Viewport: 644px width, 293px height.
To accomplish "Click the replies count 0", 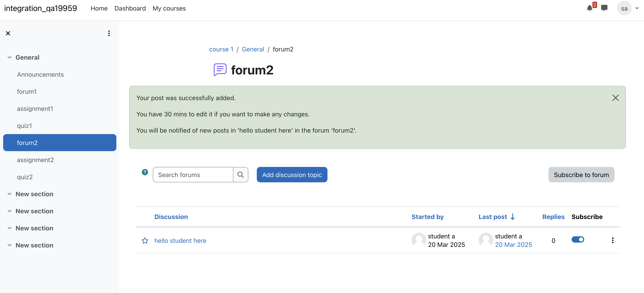I will (553, 241).
